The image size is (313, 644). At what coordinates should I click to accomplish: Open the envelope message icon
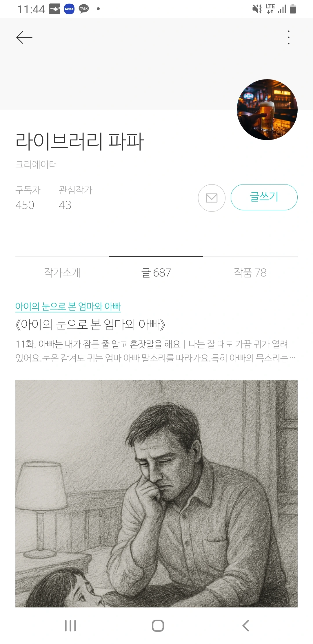click(212, 198)
